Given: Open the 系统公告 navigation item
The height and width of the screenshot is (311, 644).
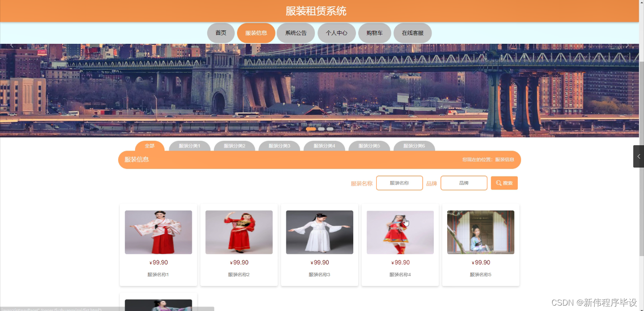Looking at the screenshot, I should (296, 33).
